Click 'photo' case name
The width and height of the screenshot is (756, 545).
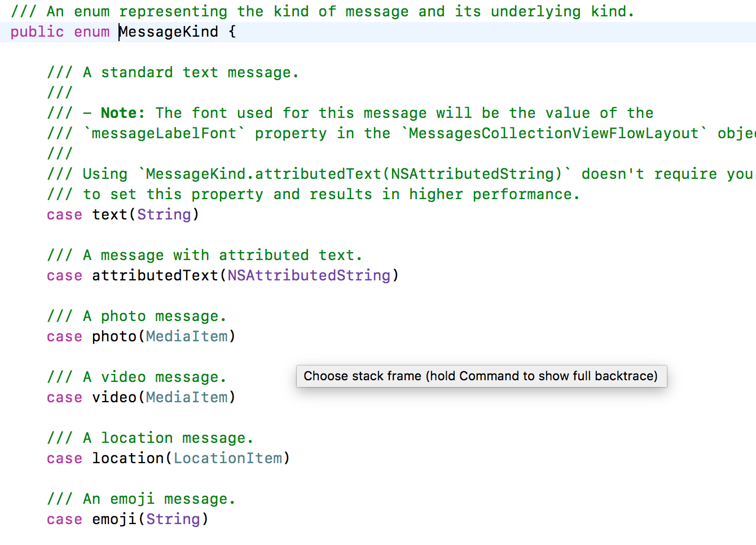115,336
